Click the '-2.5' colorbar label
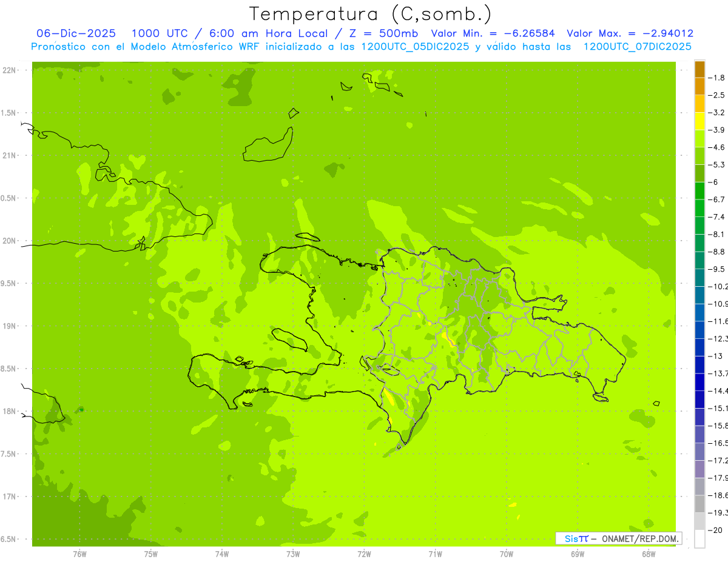Screen dimensions: 728x562 tap(716, 95)
